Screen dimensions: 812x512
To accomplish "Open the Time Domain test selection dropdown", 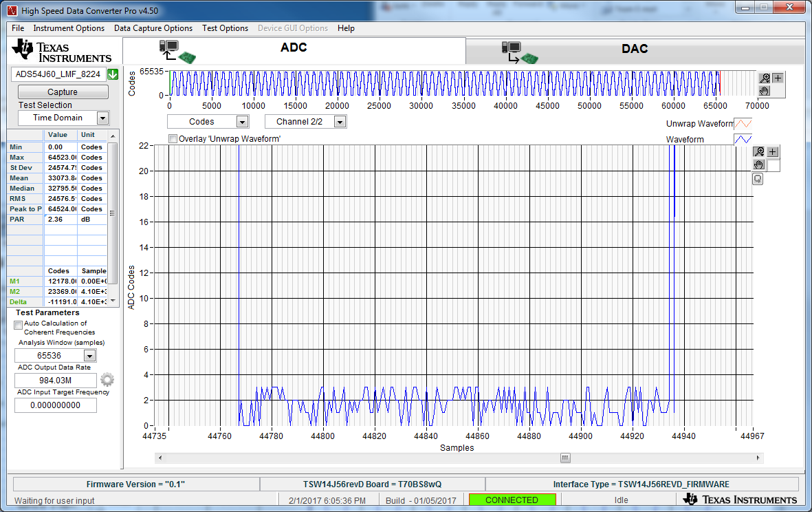I will point(102,118).
